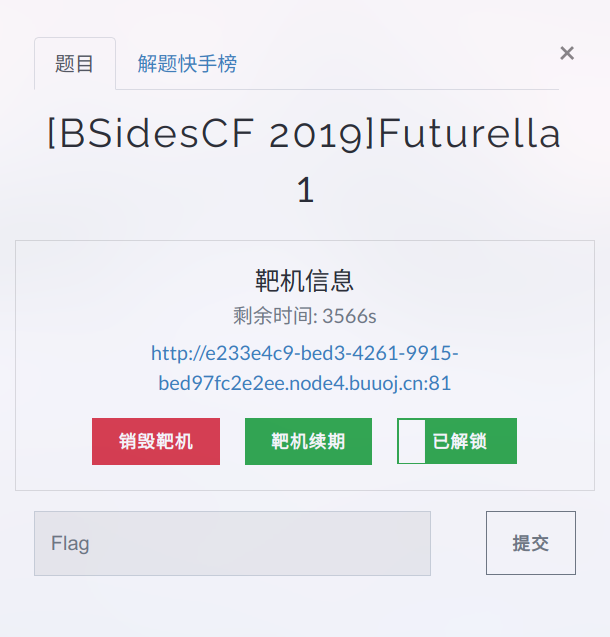Click the '1' on the title's second line

point(305,190)
